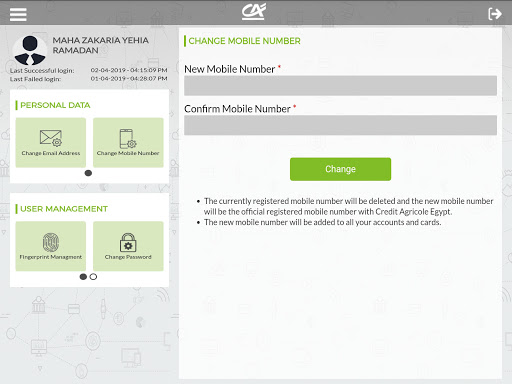Click the User Management section heading
512x384 pixels.
(x=64, y=209)
